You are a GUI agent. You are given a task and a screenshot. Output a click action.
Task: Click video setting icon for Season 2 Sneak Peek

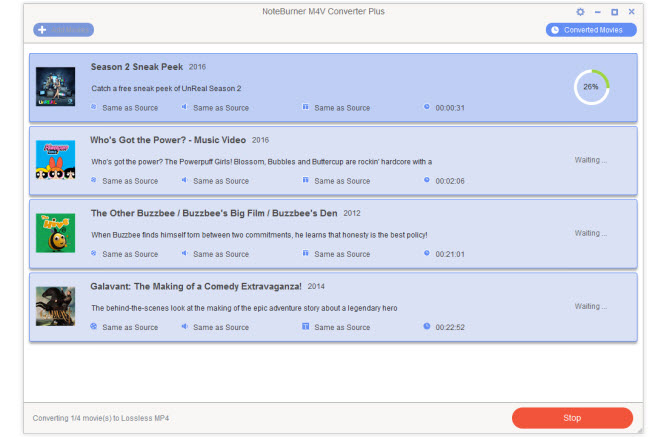(94, 107)
